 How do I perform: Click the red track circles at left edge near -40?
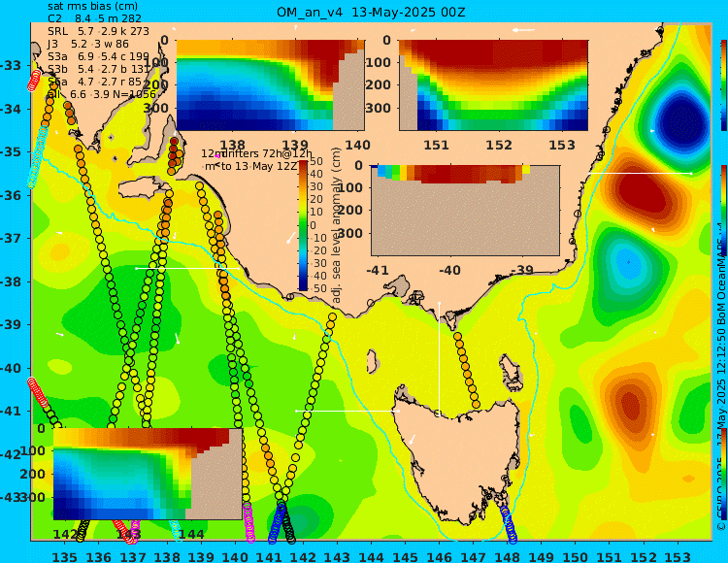(x=38, y=393)
